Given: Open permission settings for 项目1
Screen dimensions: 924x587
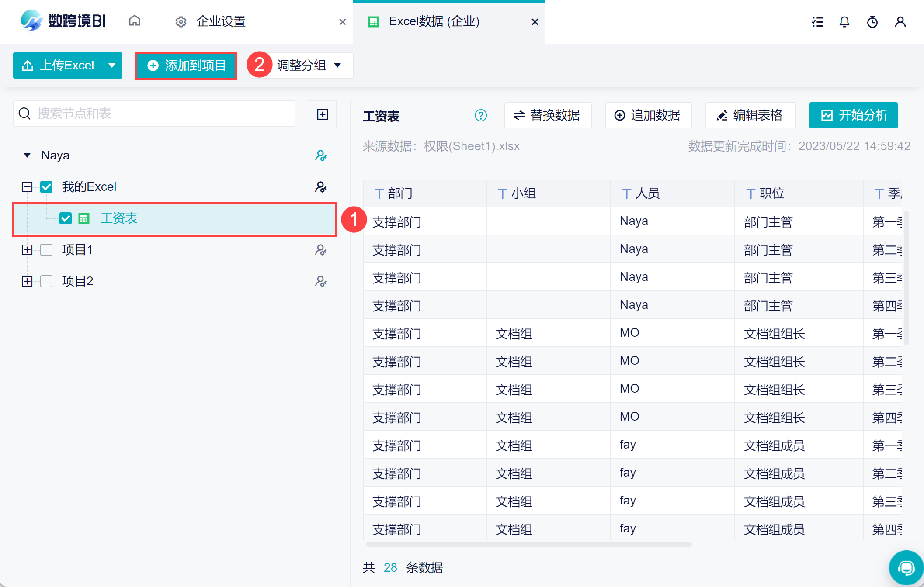Looking at the screenshot, I should [320, 250].
